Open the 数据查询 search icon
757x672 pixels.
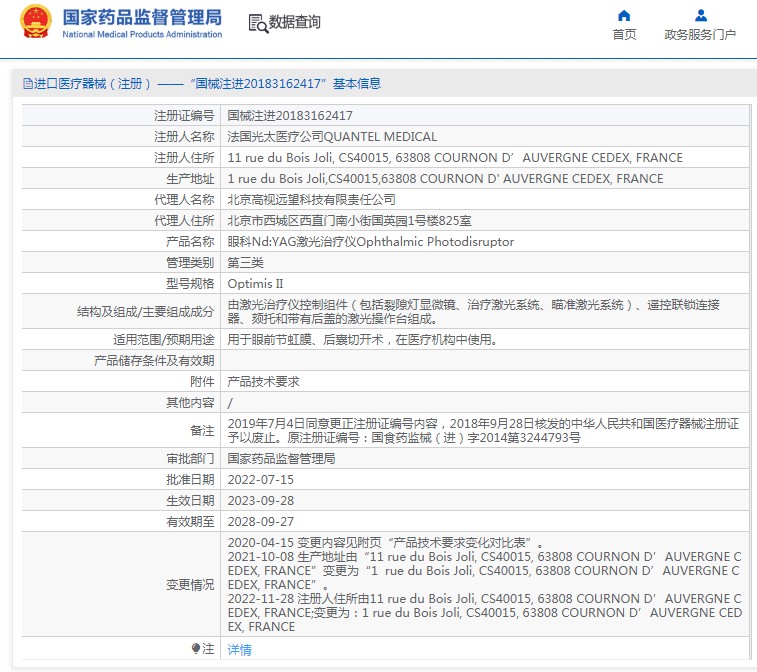click(258, 23)
